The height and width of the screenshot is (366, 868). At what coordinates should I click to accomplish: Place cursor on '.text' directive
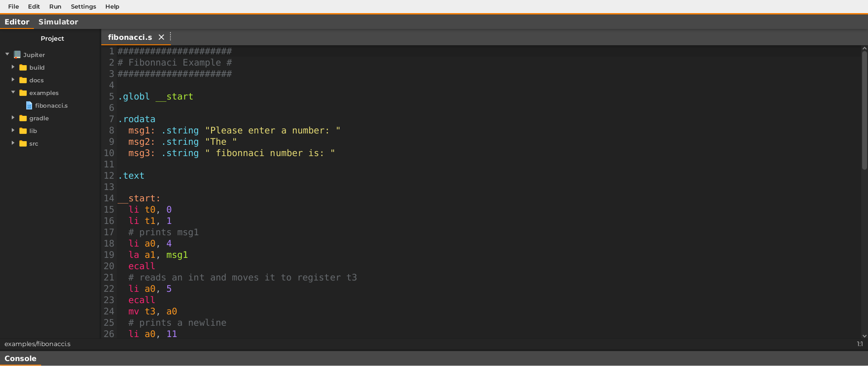131,176
